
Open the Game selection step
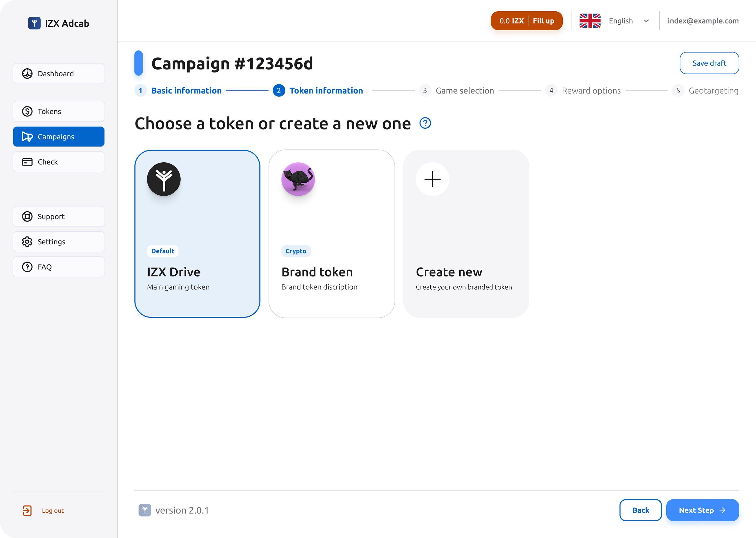464,91
